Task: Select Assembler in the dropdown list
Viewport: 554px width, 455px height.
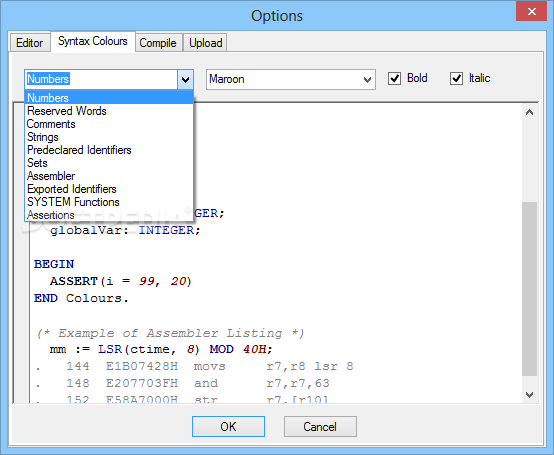Action: (x=109, y=176)
